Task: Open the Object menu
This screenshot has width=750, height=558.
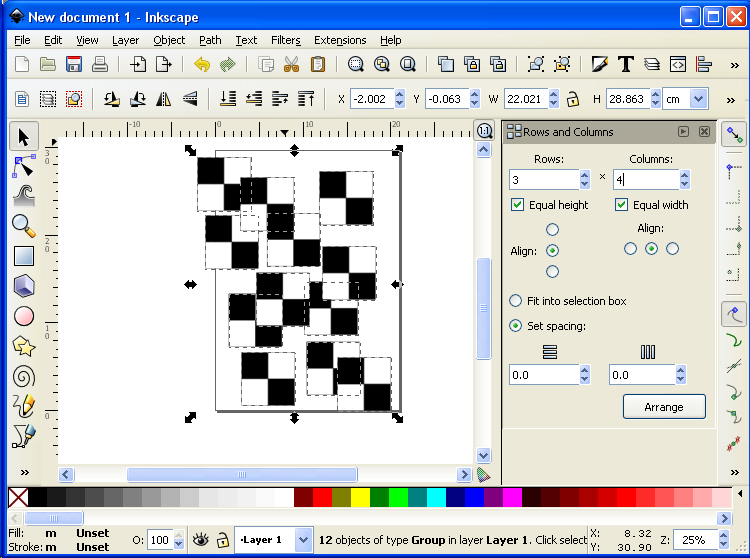Action: tap(169, 40)
